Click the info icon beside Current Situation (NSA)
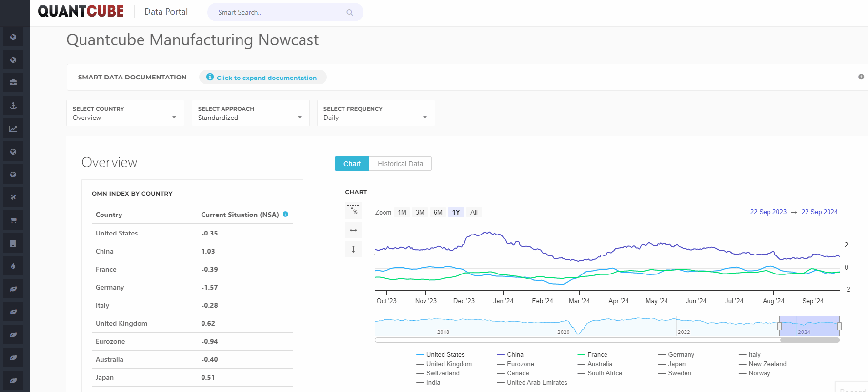The height and width of the screenshot is (392, 868). 285,214
